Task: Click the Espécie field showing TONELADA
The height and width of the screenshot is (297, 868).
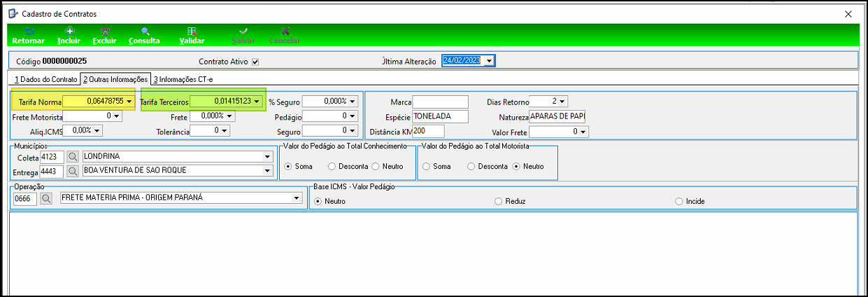Action: click(440, 116)
